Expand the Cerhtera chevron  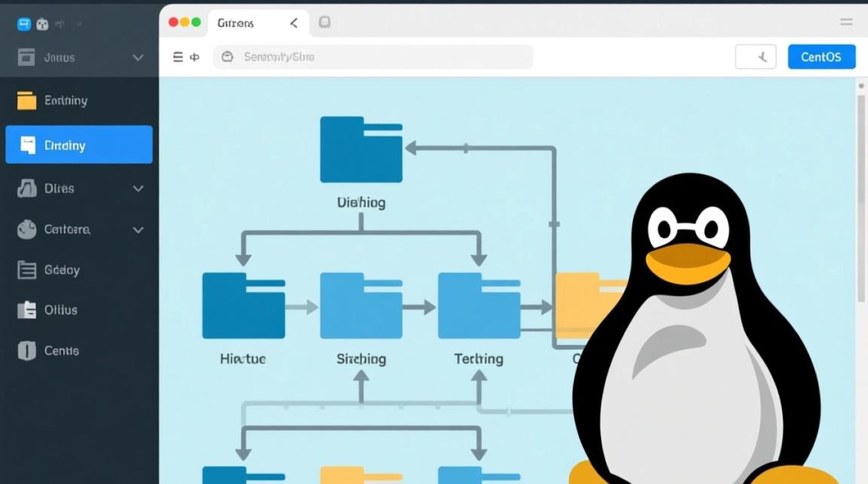[x=138, y=229]
